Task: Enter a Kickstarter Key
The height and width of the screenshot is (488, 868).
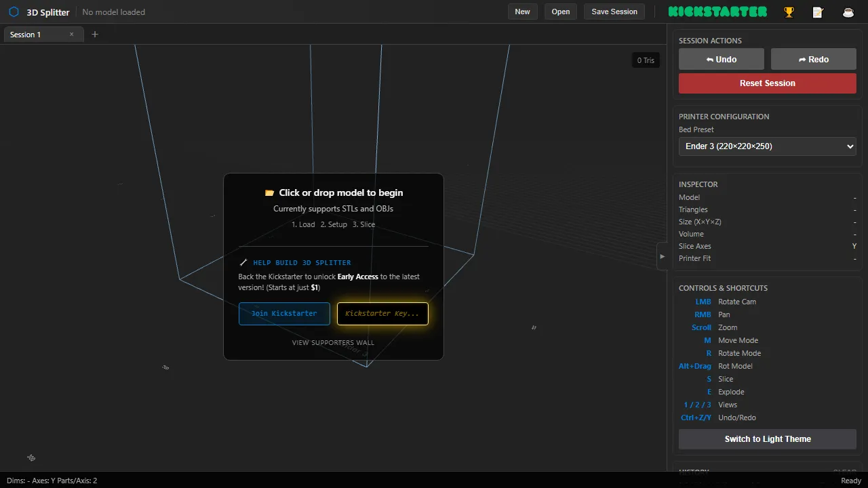Action: coord(382,313)
